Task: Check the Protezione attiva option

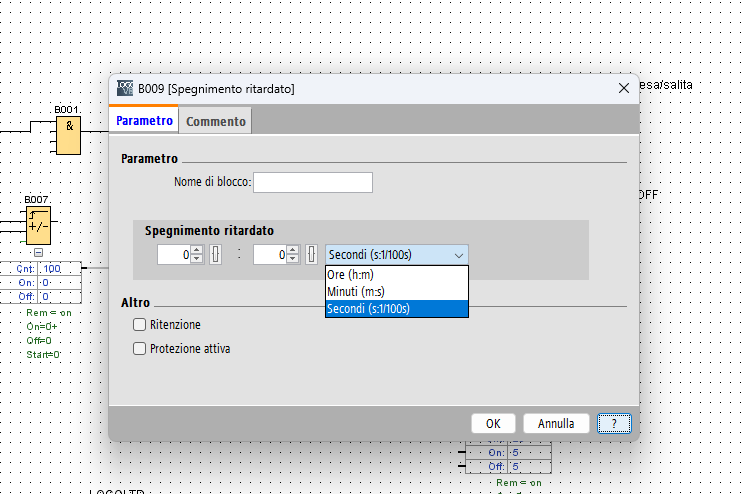Action: 140,349
